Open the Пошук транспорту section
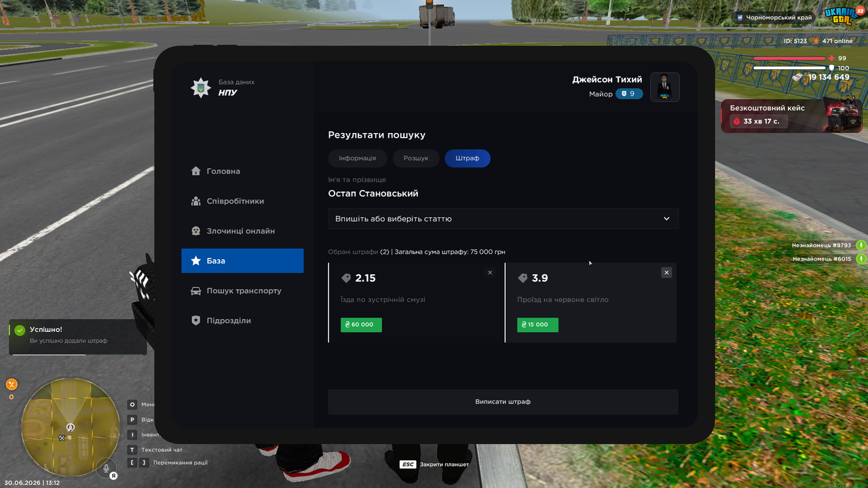Image resolution: width=868 pixels, height=488 pixels. [242, 290]
